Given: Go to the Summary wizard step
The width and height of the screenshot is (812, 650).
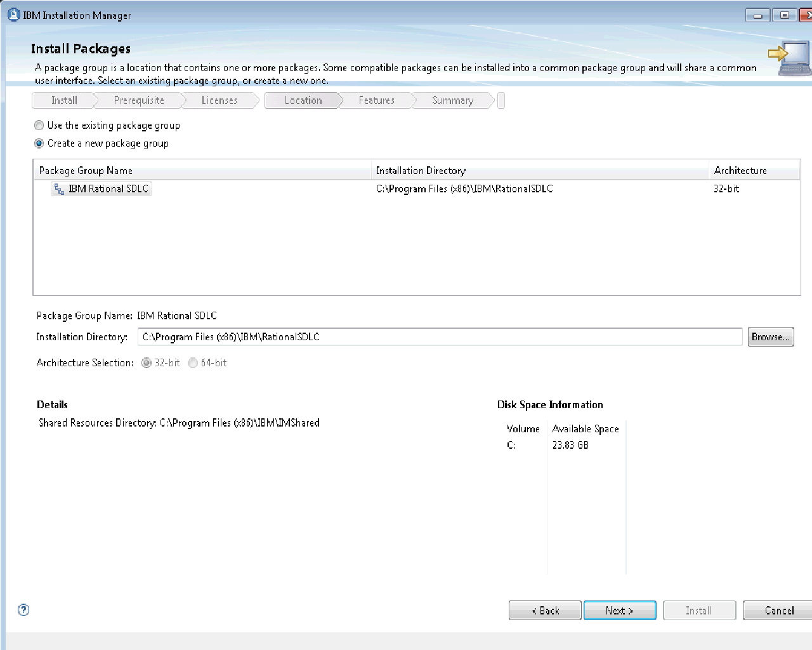Looking at the screenshot, I should point(453,100).
